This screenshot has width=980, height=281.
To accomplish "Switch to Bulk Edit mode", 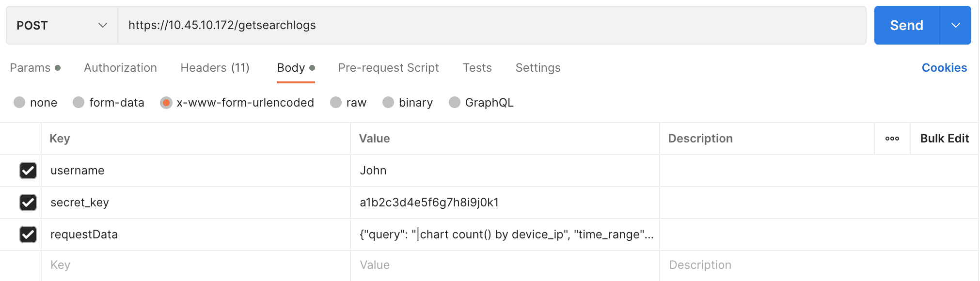I will 944,139.
